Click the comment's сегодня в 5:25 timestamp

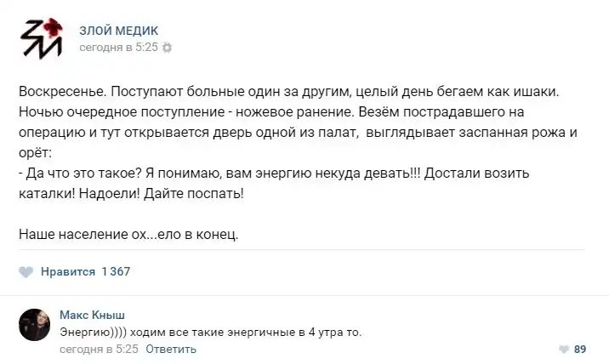click(99, 349)
